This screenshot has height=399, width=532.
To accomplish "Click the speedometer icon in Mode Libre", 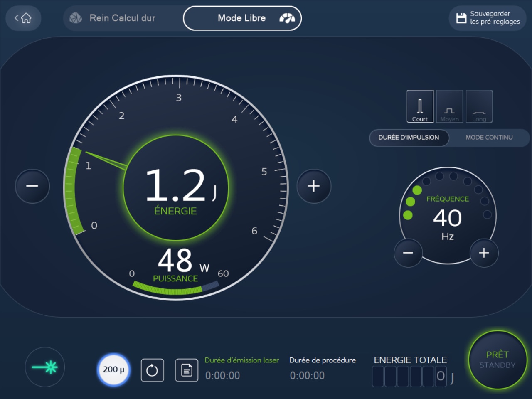I will pyautogui.click(x=287, y=18).
